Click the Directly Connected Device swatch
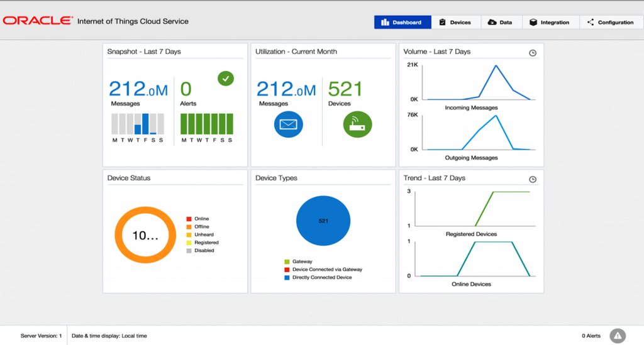 coord(287,278)
